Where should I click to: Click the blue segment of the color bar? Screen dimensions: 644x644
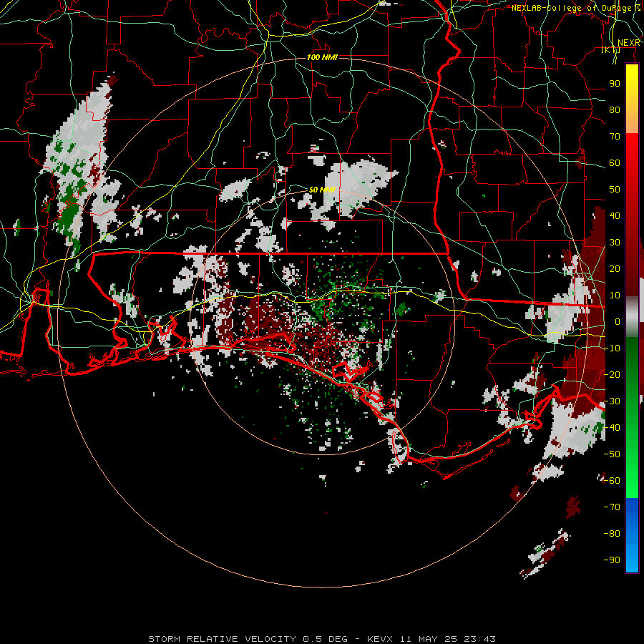(632, 535)
